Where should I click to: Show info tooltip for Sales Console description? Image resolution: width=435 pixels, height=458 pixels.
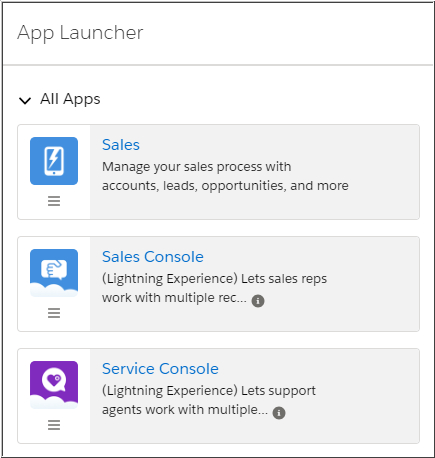258,301
